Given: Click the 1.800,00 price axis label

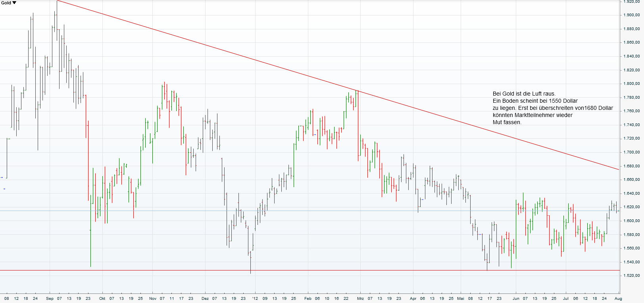Looking at the screenshot, I should pyautogui.click(x=631, y=84).
